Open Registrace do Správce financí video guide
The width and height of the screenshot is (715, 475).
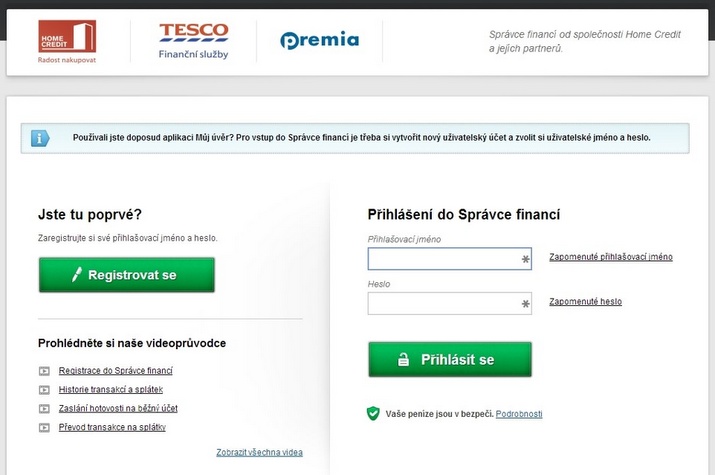115,371
